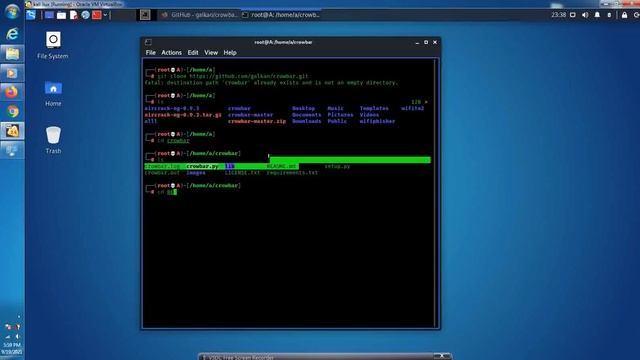This screenshot has width=640, height=360.
Task: Click setup.py in the terminal output
Action: (x=337, y=167)
